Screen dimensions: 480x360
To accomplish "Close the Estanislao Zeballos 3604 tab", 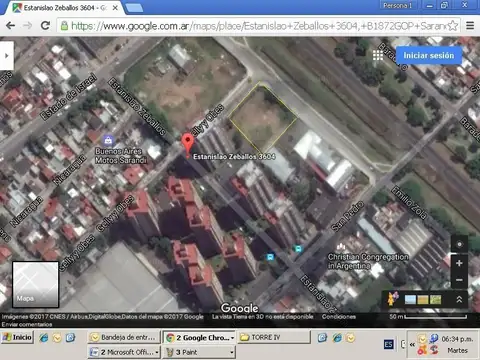I will click(115, 8).
